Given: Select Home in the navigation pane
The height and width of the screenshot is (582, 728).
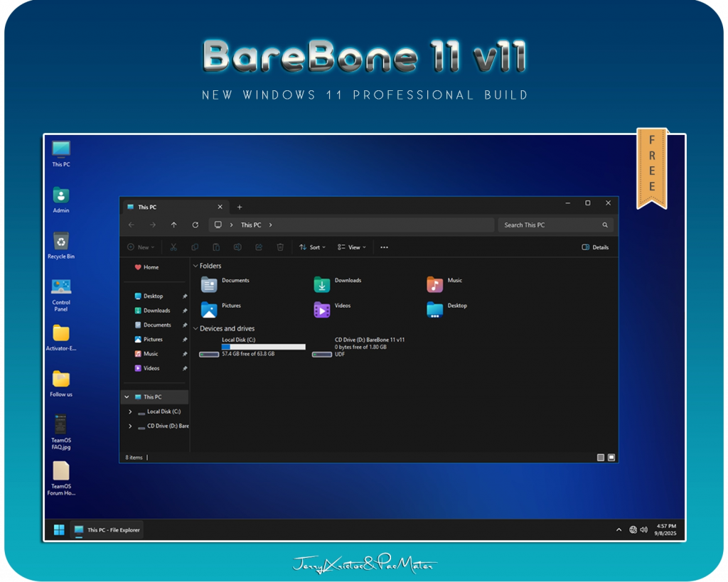Looking at the screenshot, I should click(151, 267).
